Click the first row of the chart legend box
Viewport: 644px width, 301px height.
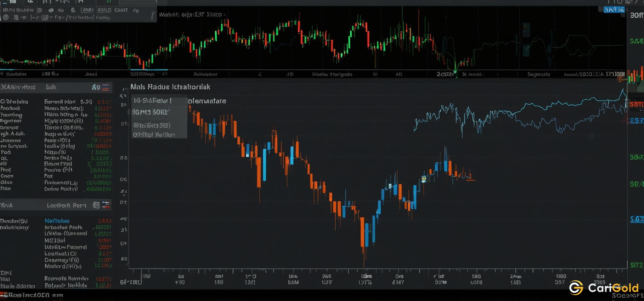coord(159,101)
